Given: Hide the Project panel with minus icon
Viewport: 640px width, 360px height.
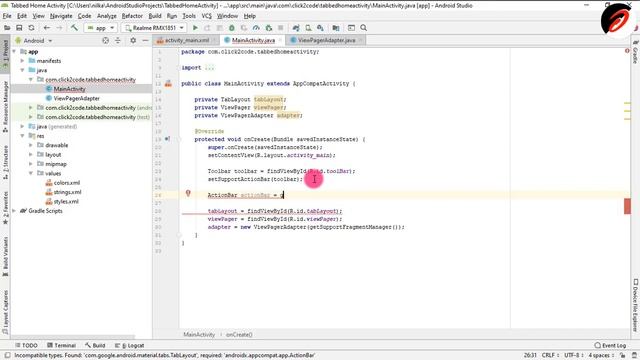Looking at the screenshot, I should tap(145, 40).
